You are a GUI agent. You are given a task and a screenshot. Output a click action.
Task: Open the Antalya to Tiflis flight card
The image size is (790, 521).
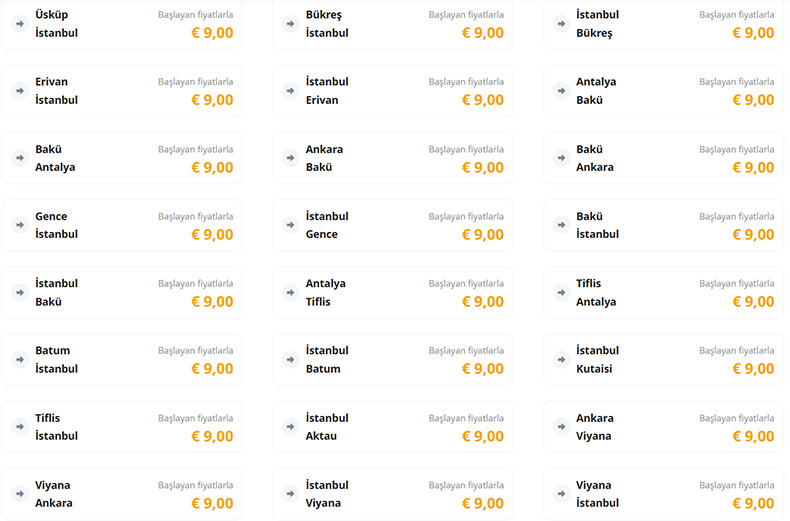tap(392, 292)
